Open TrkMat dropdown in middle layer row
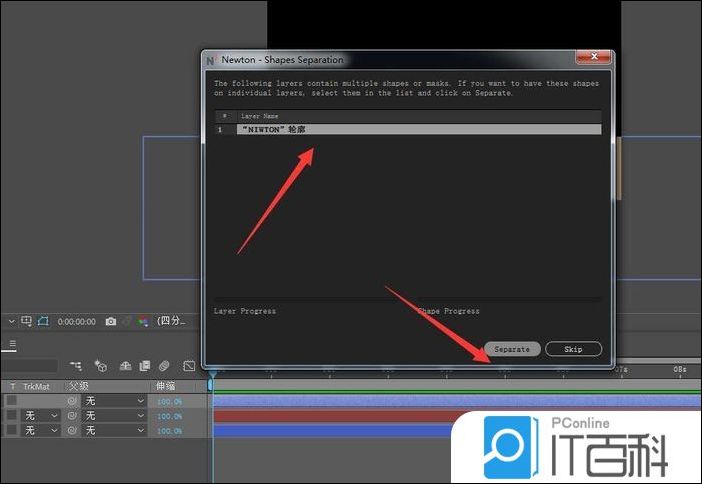 tap(41, 415)
